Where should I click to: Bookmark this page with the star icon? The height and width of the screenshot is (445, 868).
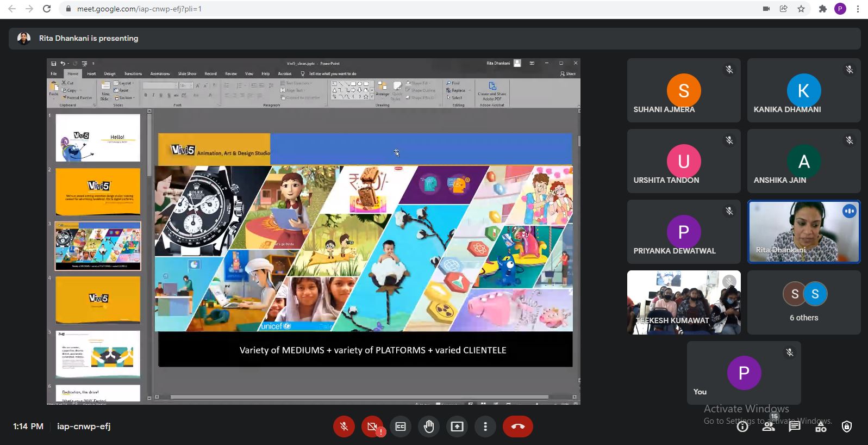801,9
